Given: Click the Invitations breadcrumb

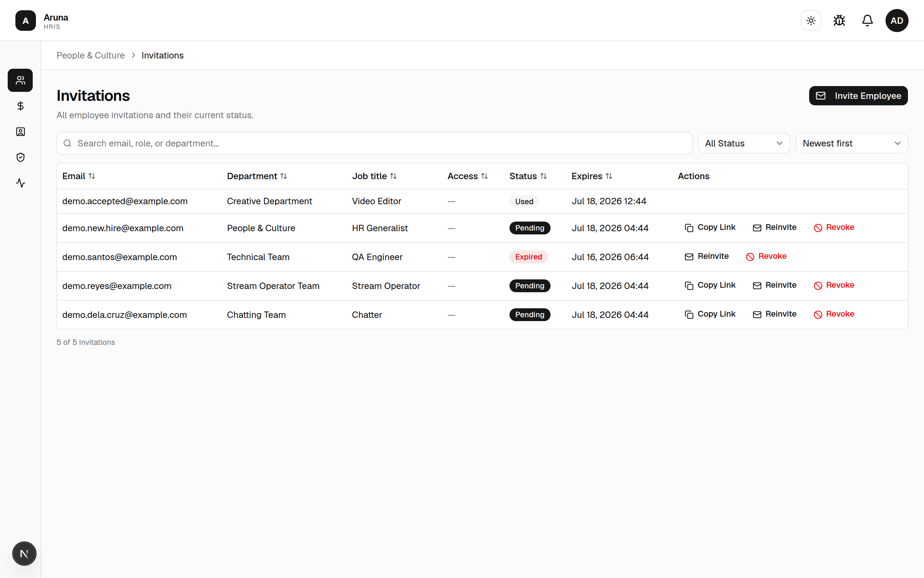Looking at the screenshot, I should [x=163, y=56].
